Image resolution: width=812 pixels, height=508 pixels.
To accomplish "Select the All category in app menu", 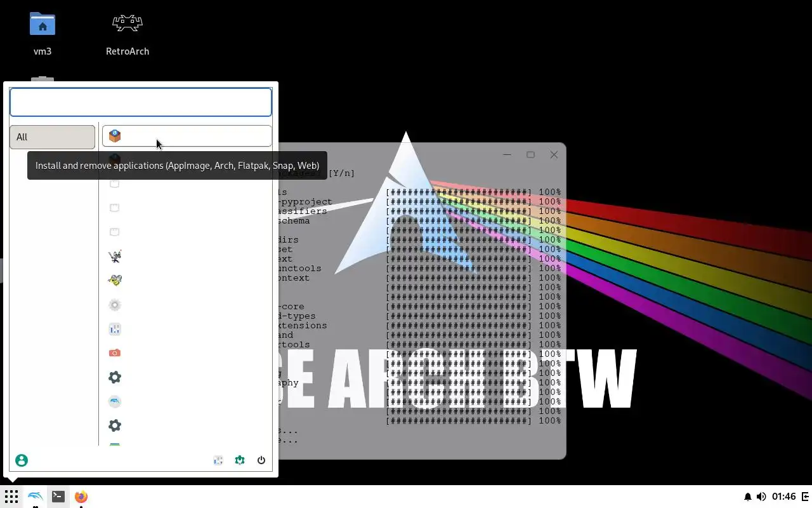I will click(x=52, y=137).
